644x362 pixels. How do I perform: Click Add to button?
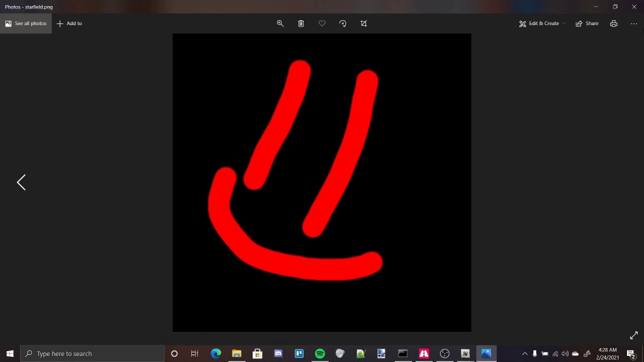click(69, 24)
